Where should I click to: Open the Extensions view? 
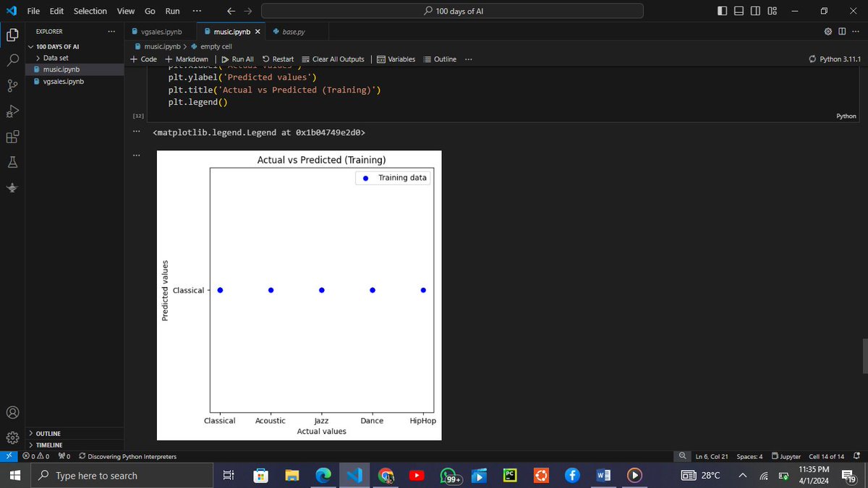click(12, 137)
